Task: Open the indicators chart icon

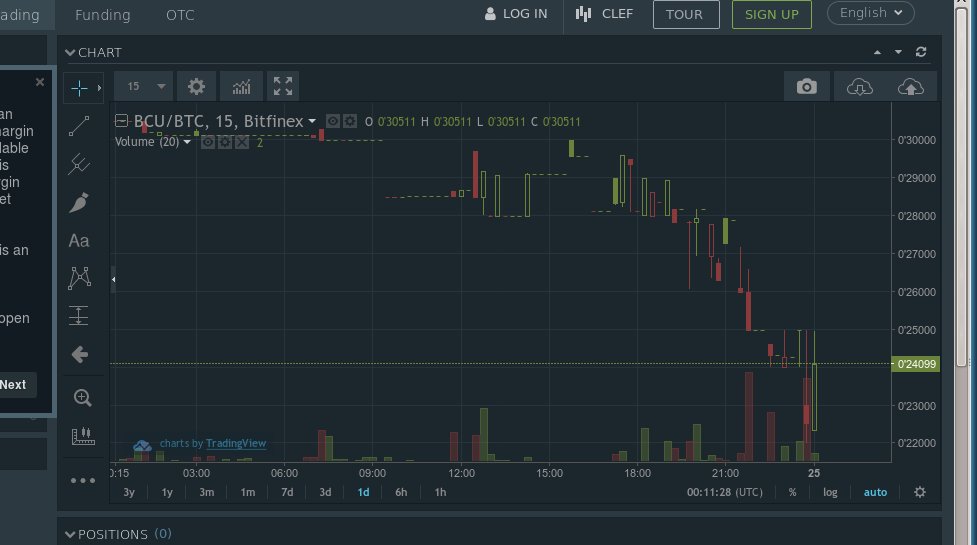Action: [241, 87]
